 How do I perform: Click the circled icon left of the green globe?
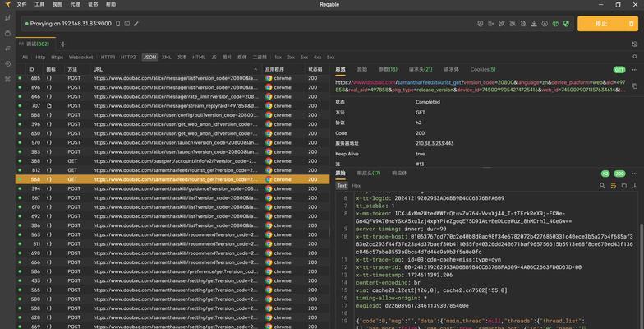point(545,24)
